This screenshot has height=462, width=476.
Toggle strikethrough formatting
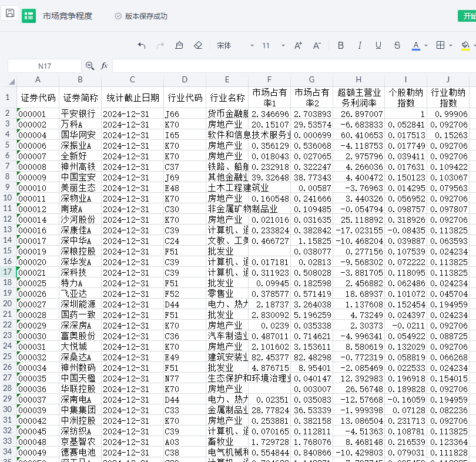pos(397,45)
